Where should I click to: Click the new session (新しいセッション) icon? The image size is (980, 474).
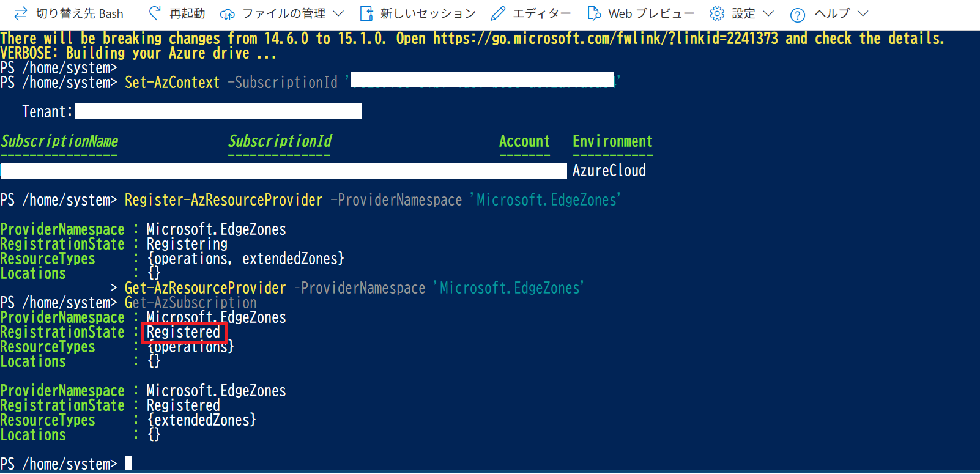point(366,13)
